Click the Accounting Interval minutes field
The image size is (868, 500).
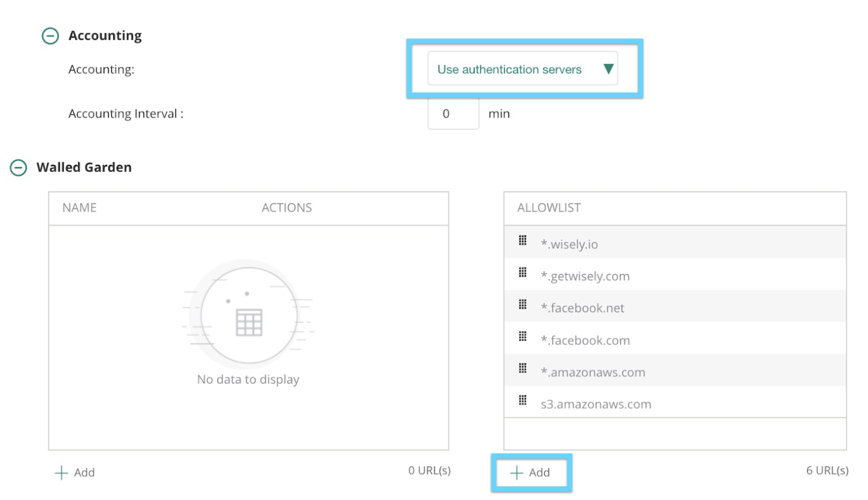pyautogui.click(x=453, y=113)
